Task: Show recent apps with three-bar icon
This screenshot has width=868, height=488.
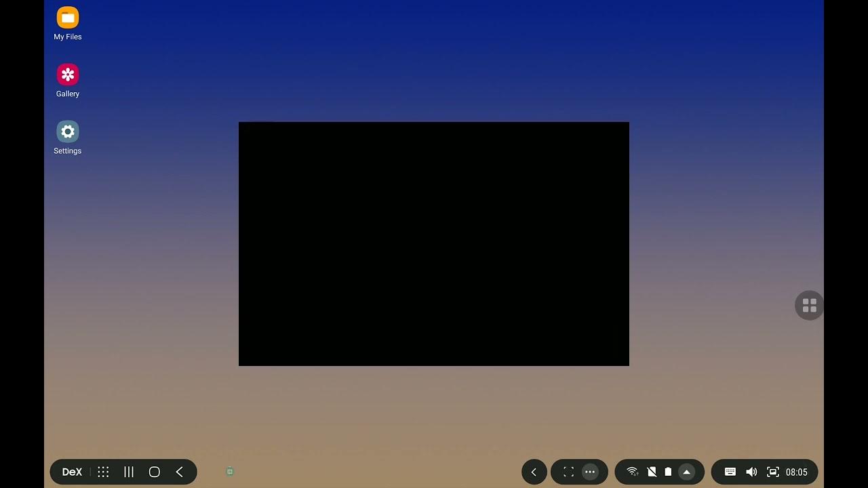Action: coord(129,472)
